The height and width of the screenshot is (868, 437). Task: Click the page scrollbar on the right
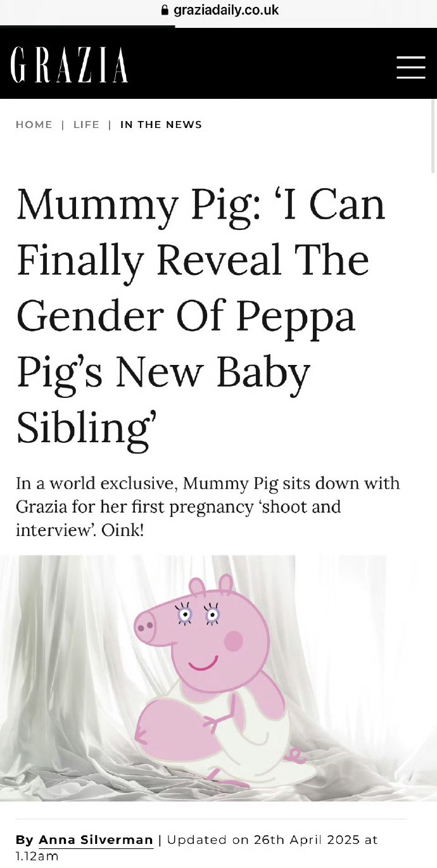[x=433, y=136]
